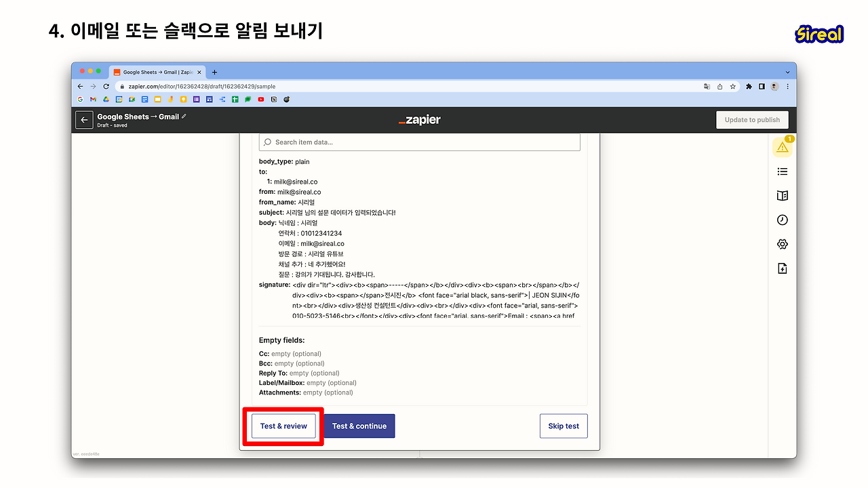Open Google Calendar bookmark
Screen dimensions: 868x488
[119, 100]
